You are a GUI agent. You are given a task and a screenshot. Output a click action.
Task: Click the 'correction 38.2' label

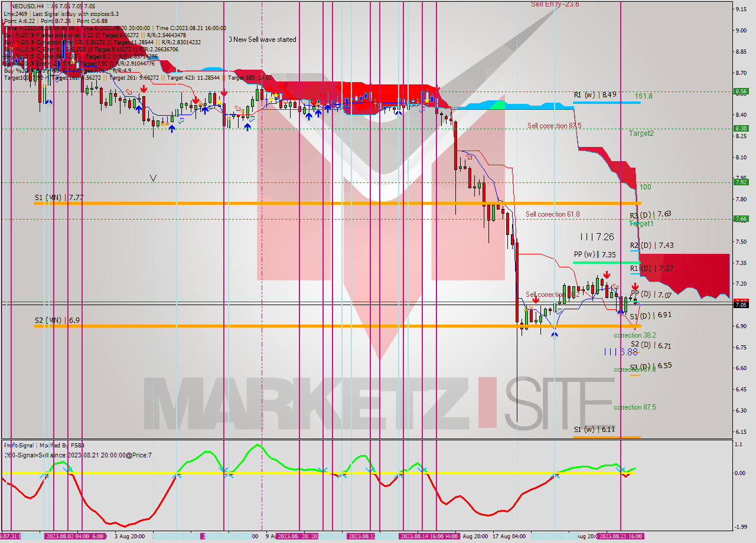[x=634, y=335]
